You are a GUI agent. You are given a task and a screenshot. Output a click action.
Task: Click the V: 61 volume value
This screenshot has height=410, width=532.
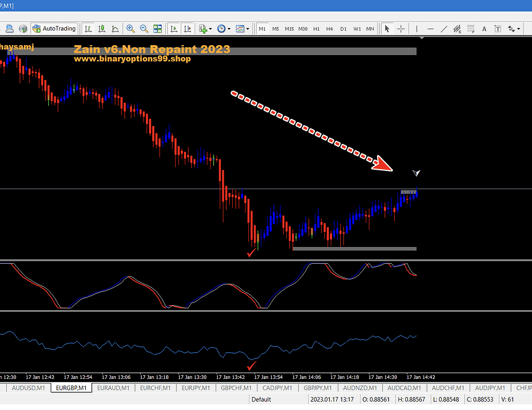pyautogui.click(x=508, y=400)
